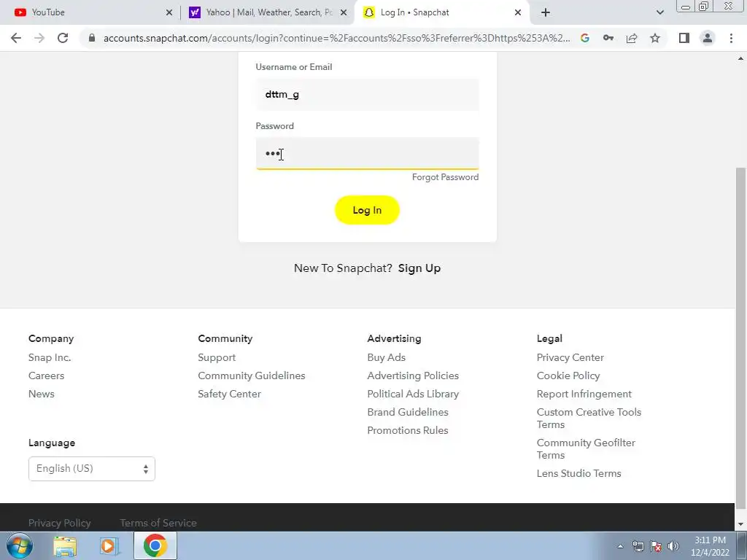Open Community Geofilter Terms link
Image resolution: width=747 pixels, height=560 pixels.
pos(586,448)
